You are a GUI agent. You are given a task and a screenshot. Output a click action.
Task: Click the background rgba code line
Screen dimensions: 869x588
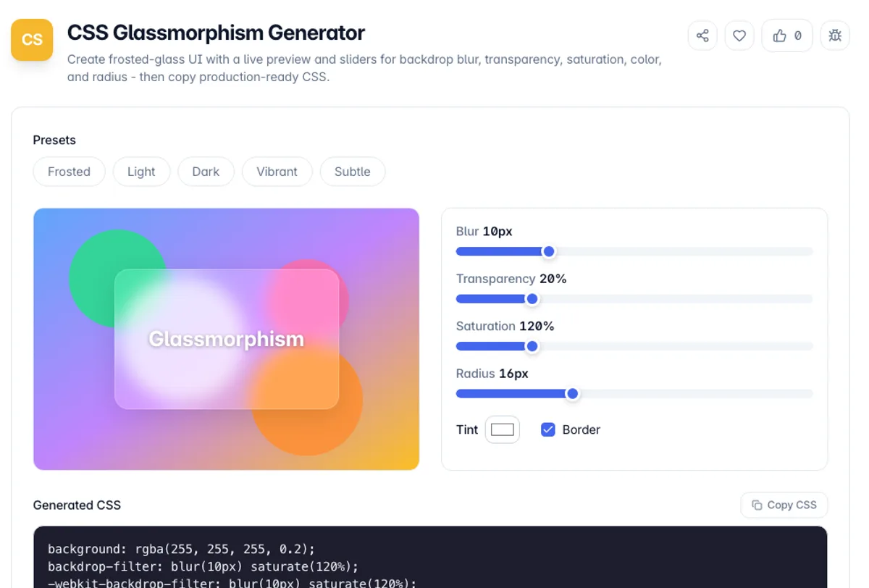coord(182,549)
